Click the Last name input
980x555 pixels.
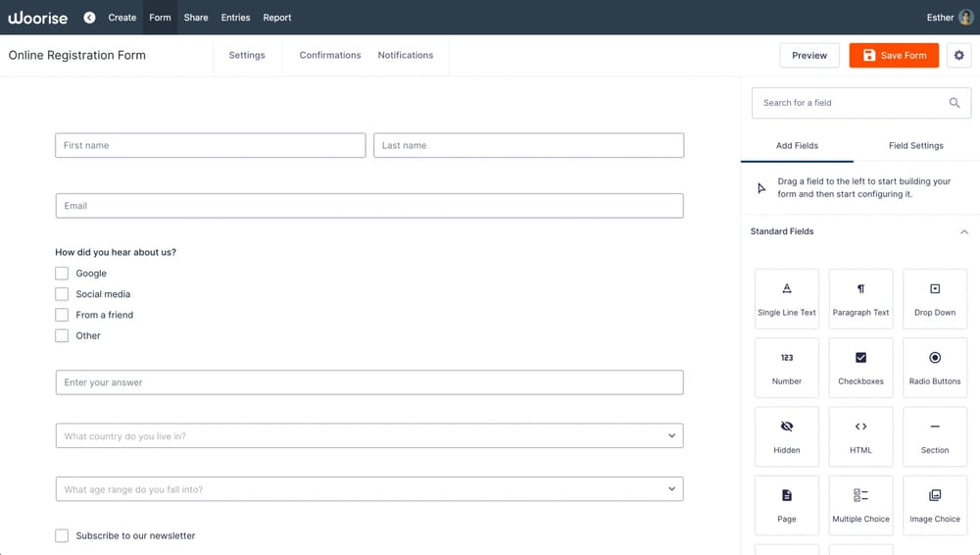(x=529, y=145)
